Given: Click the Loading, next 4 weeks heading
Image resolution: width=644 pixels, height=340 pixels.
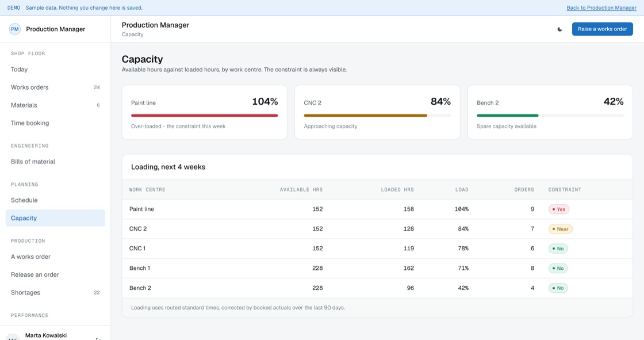Looking at the screenshot, I should click(x=168, y=167).
